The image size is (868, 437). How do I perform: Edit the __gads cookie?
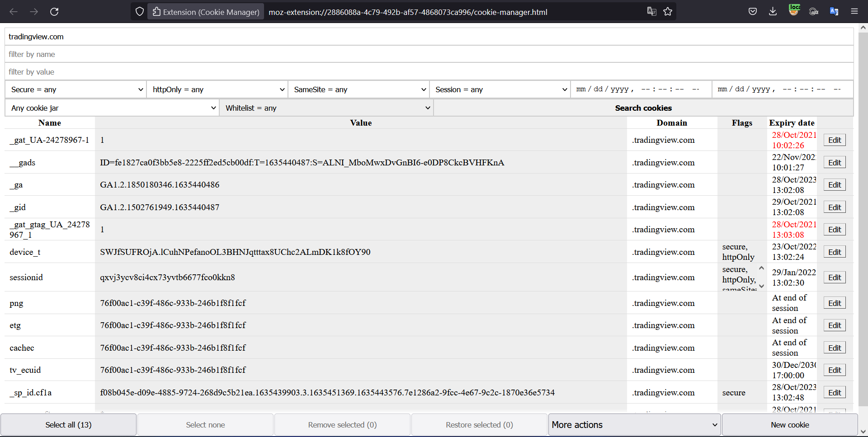[x=835, y=163]
